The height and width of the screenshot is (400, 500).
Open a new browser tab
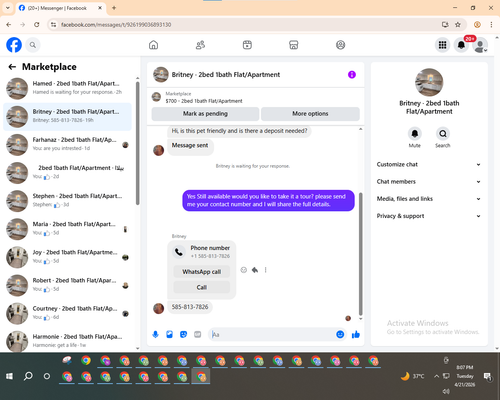click(114, 8)
